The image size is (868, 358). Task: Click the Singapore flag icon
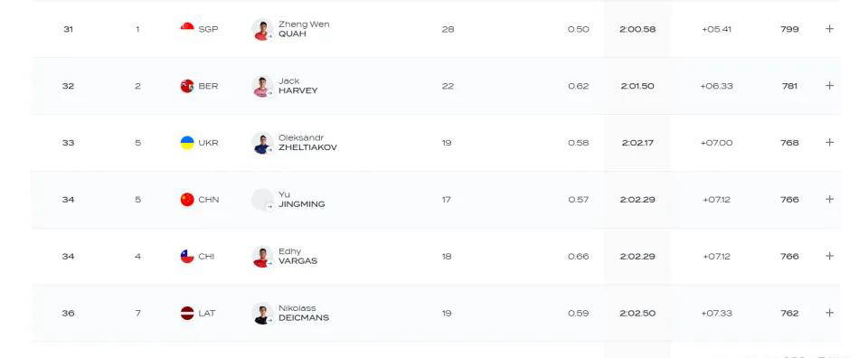coord(187,28)
